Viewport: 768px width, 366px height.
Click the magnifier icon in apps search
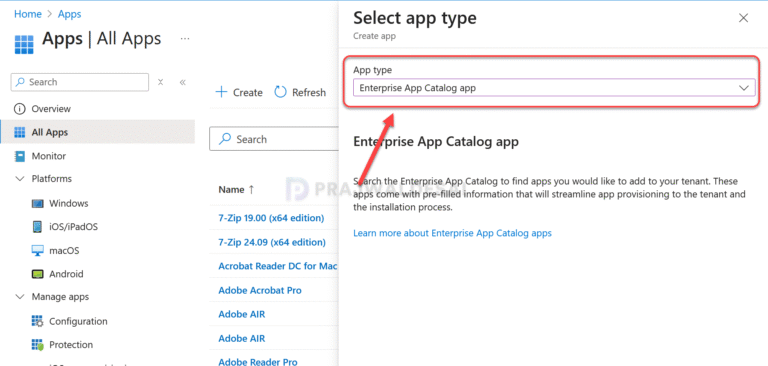click(225, 139)
